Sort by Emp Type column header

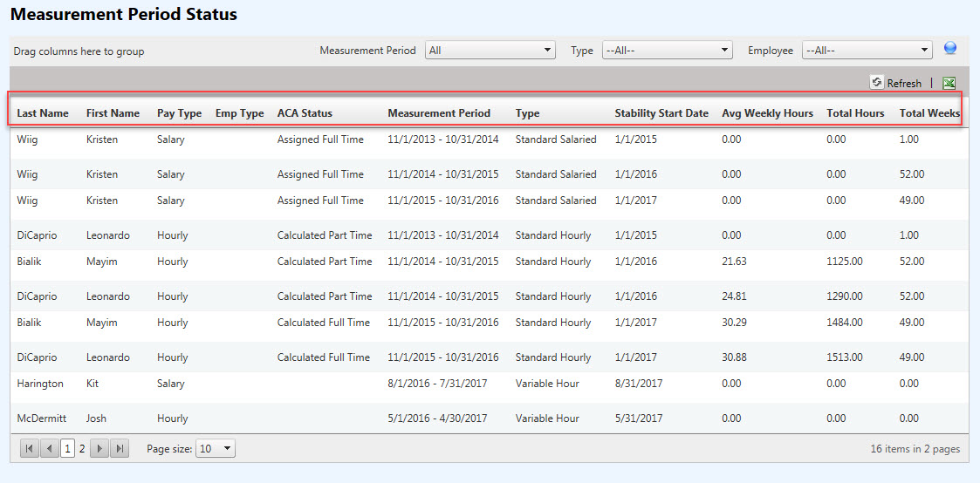[239, 113]
